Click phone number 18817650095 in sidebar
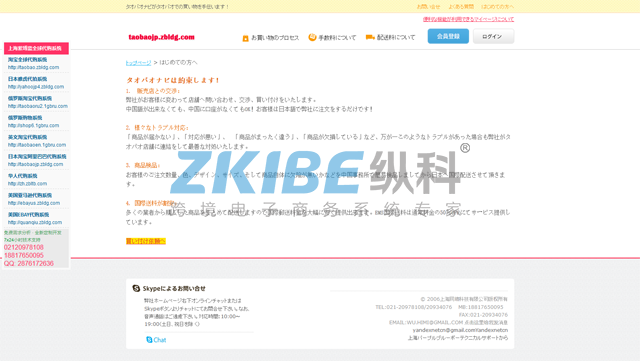The height and width of the screenshot is (361, 640). click(x=24, y=255)
